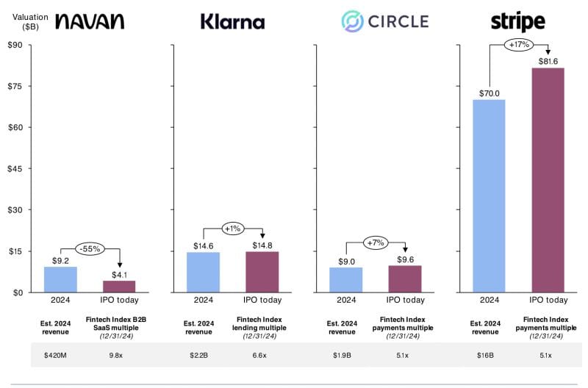
Task: Select the -55% change bubble
Action: (90, 248)
